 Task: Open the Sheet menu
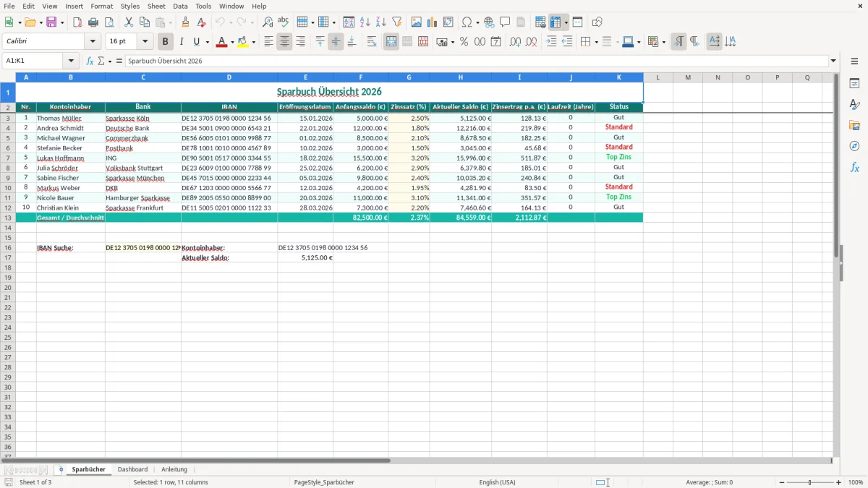[156, 6]
